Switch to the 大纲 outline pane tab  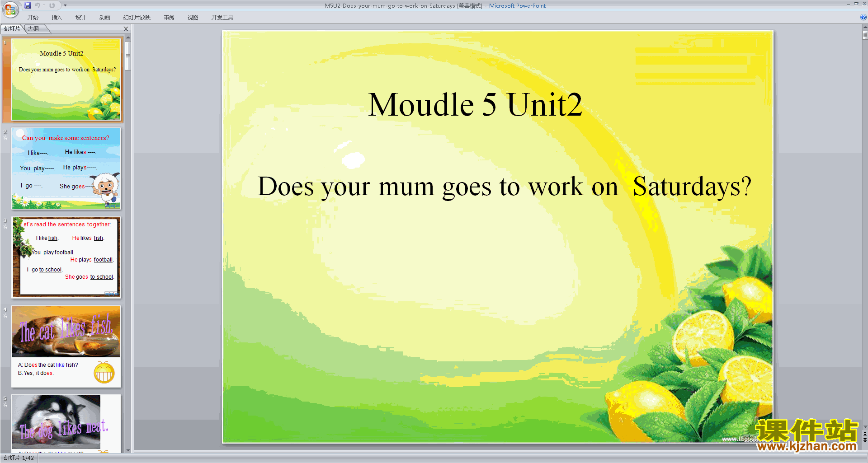33,29
